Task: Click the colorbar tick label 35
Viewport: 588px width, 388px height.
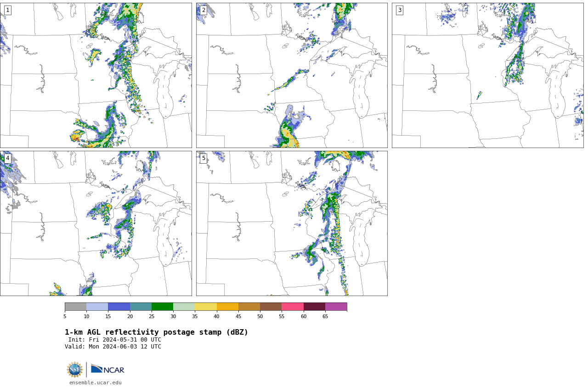Action: coord(195,316)
